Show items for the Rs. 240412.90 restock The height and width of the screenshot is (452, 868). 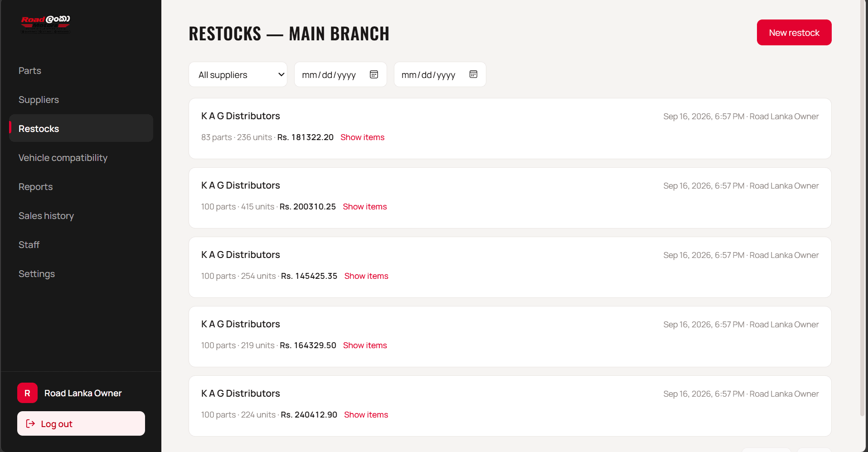pos(366,415)
